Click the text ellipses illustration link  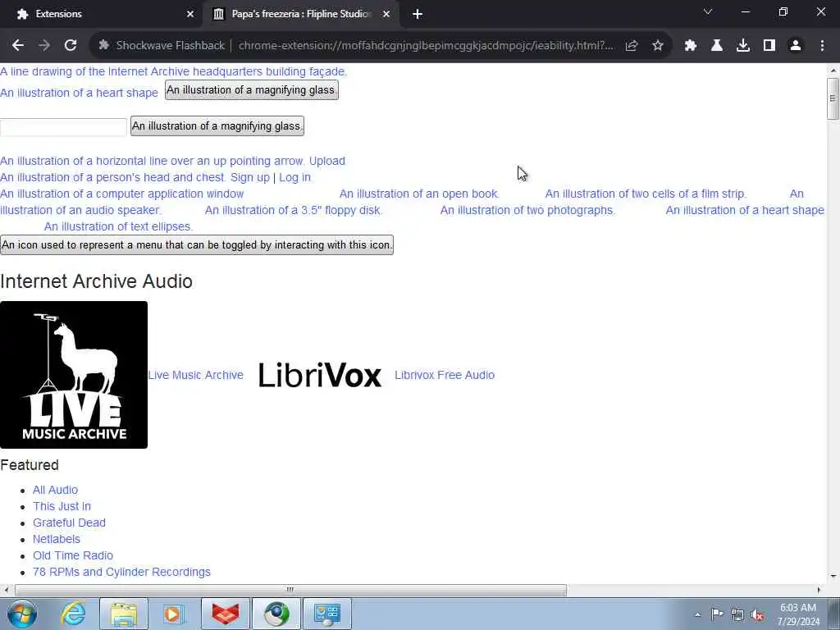(118, 226)
